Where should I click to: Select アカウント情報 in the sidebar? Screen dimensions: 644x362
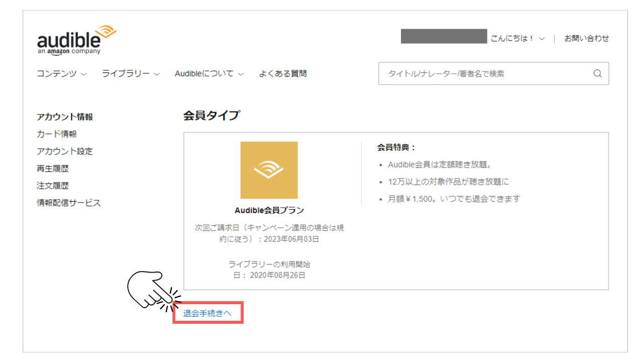pos(65,117)
